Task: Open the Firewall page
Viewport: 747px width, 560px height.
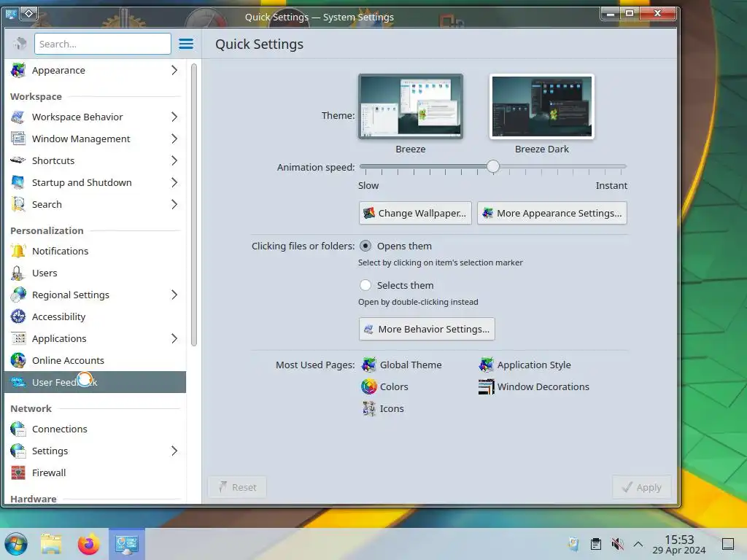Action: pyautogui.click(x=95, y=472)
